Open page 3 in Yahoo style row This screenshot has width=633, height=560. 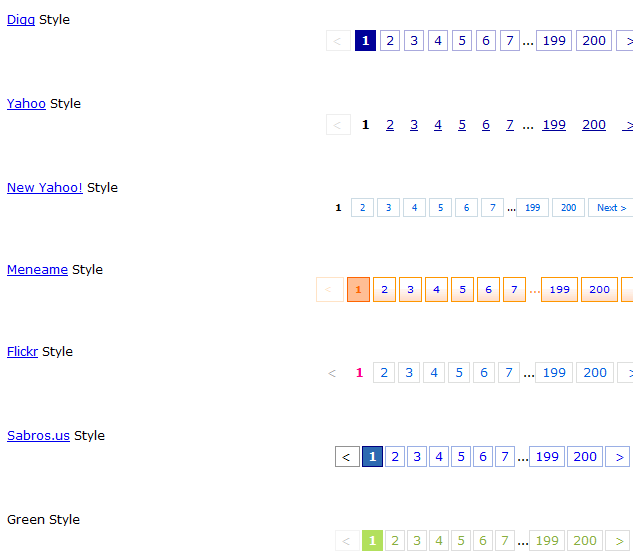tap(414, 125)
